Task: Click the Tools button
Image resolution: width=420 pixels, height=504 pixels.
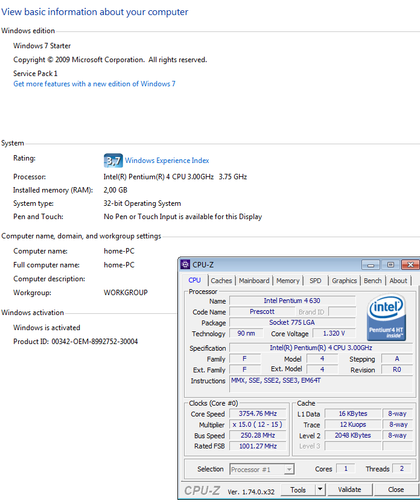Action: pos(298,490)
